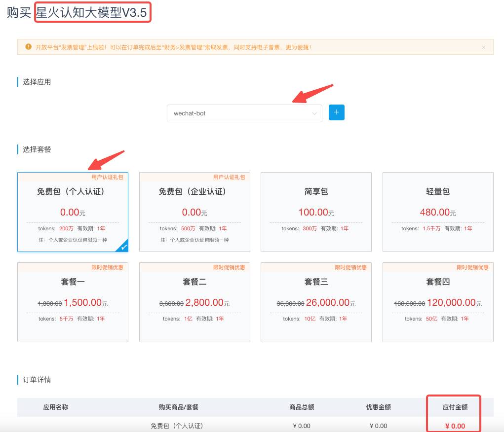
Task: Click tokens 1.5千万 value on 轻量包
Action: 431,228
